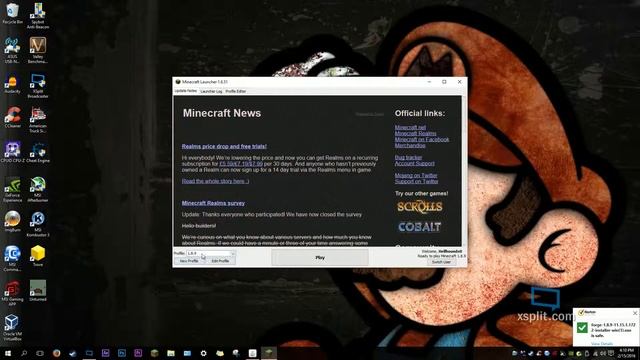
Task: Click the New Profile button
Action: click(x=189, y=261)
